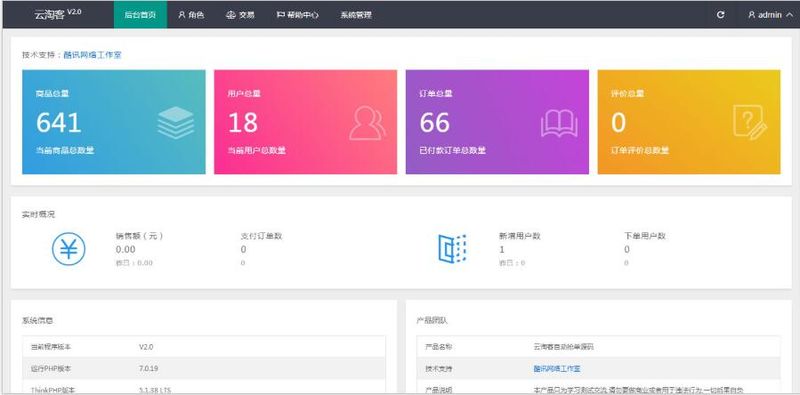Screen dimensions: 800x395
Task: Click the 新增用户数 label
Action: [x=520, y=236]
